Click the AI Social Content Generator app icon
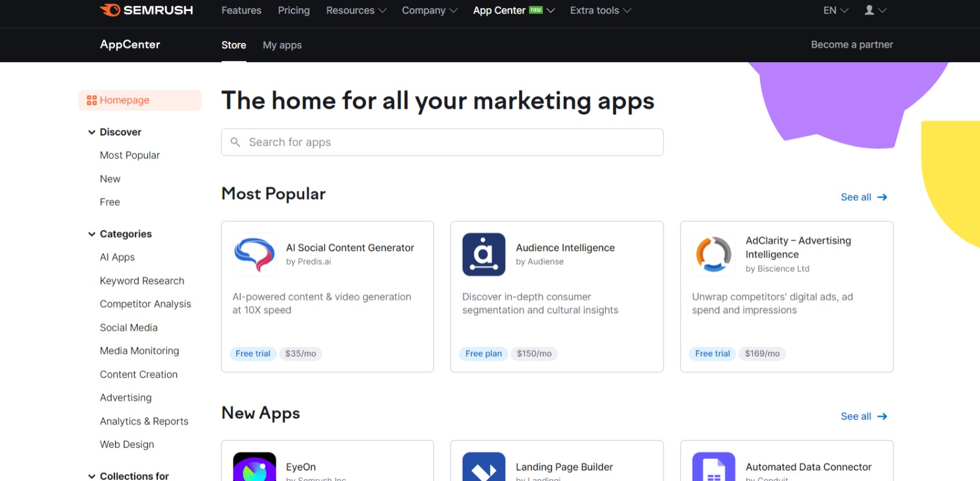This screenshot has width=980, height=481. click(x=254, y=254)
